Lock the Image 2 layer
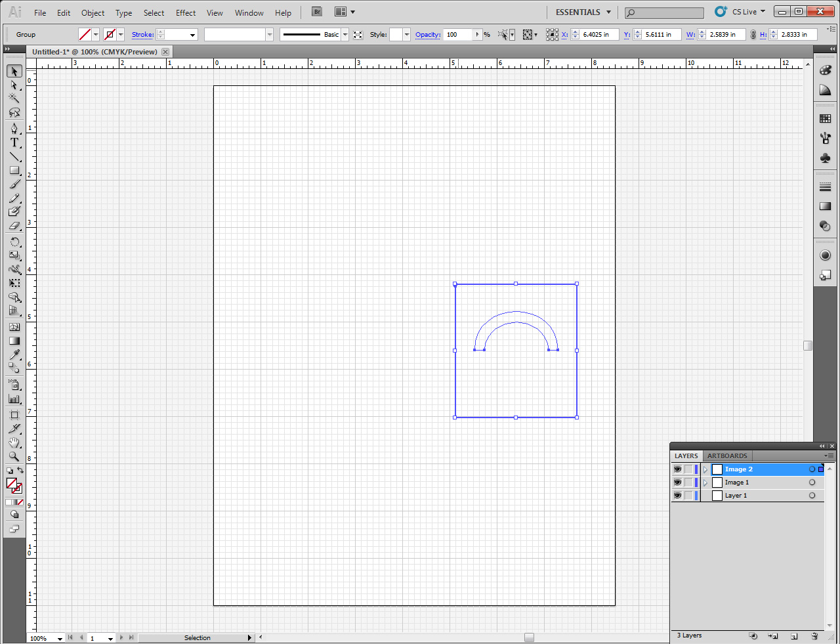This screenshot has width=840, height=644. (x=688, y=469)
